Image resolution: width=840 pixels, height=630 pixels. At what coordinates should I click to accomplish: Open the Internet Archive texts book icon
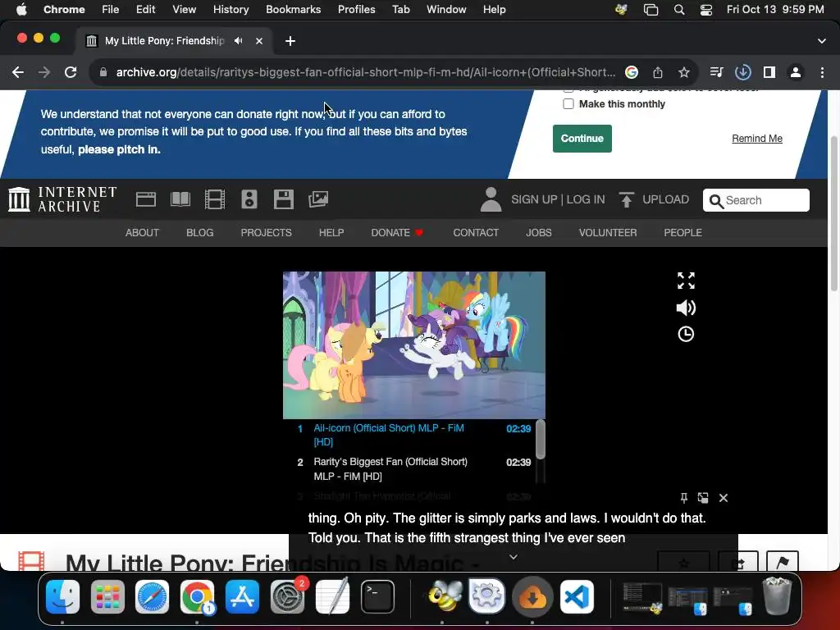click(x=180, y=199)
